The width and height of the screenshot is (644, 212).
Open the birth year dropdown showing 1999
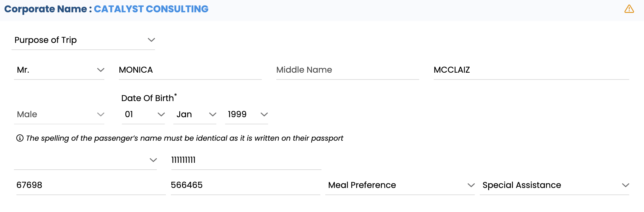tap(246, 114)
